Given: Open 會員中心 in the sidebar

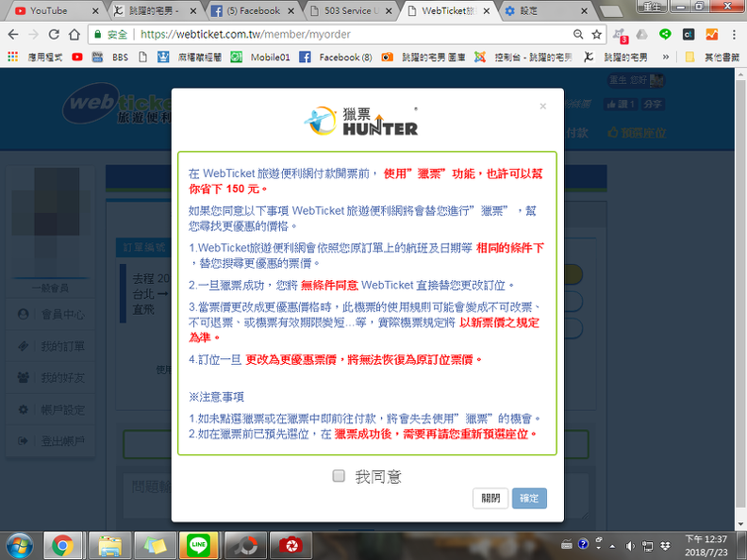Looking at the screenshot, I should click(51, 314).
